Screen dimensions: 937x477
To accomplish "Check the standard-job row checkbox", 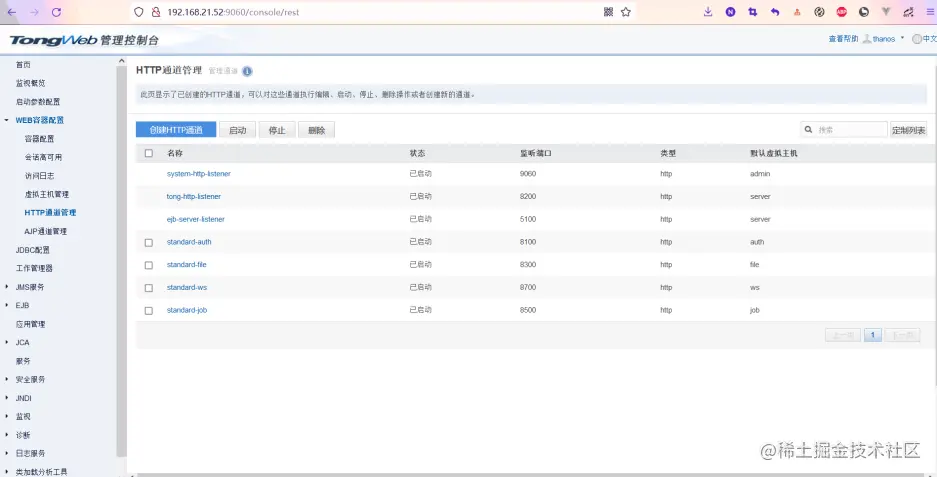I will (149, 311).
